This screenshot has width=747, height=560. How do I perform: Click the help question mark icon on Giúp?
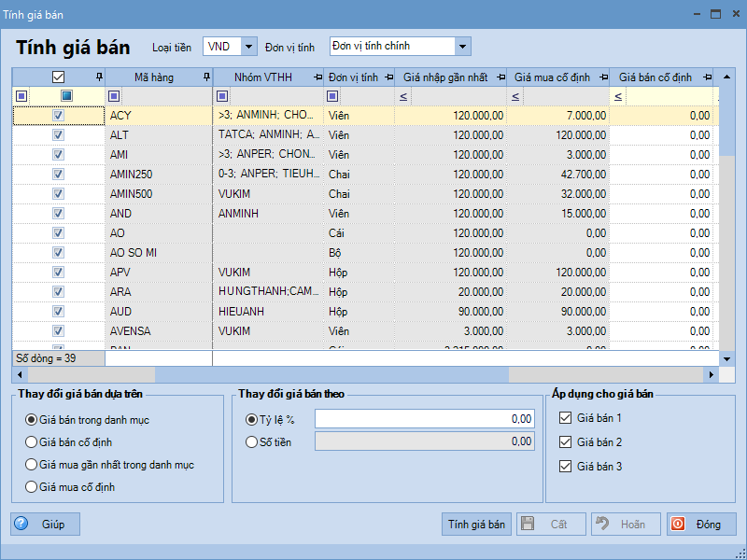pyautogui.click(x=21, y=524)
